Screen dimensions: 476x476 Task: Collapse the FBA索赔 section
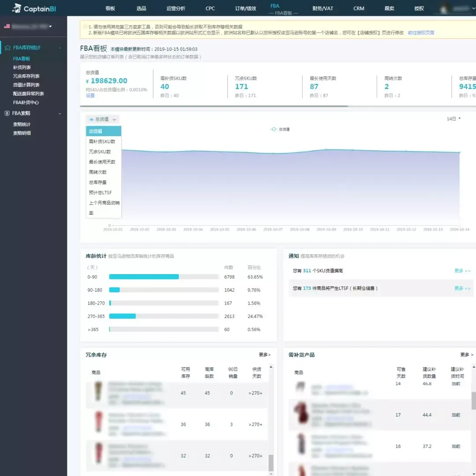[x=60, y=114]
